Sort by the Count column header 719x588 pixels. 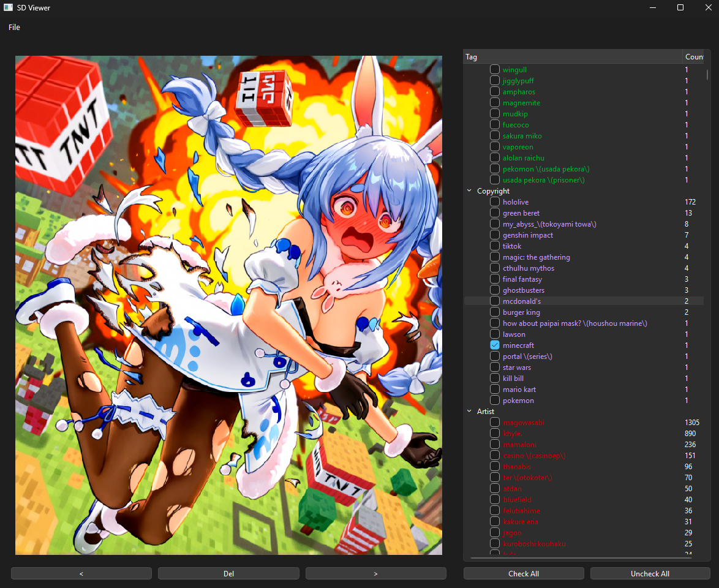pyautogui.click(x=694, y=57)
